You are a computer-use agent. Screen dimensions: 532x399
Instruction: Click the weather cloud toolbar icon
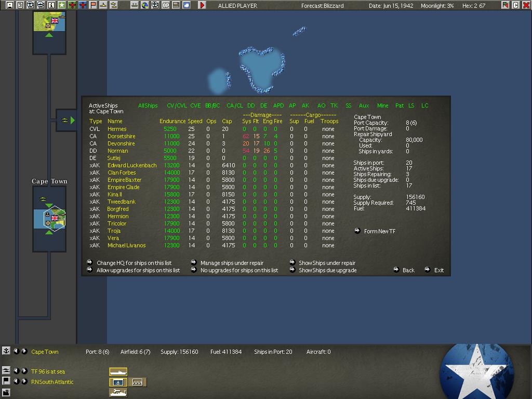187,5
